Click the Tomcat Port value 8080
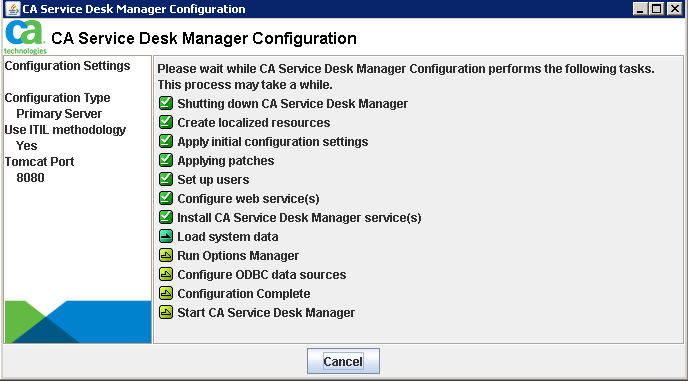The width and height of the screenshot is (688, 381). pyautogui.click(x=30, y=178)
